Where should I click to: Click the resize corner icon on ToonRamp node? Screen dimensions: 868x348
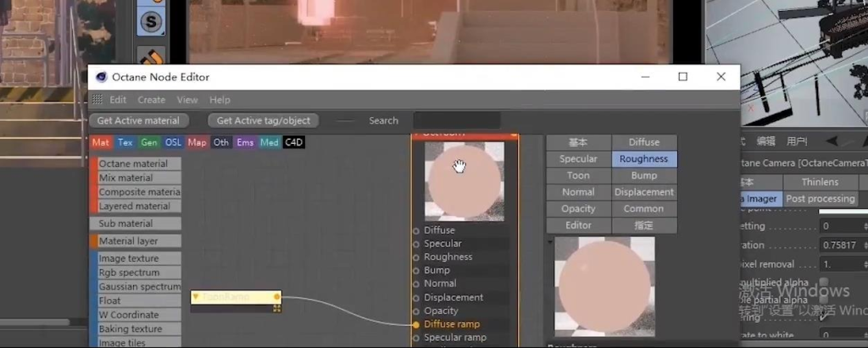tap(277, 308)
